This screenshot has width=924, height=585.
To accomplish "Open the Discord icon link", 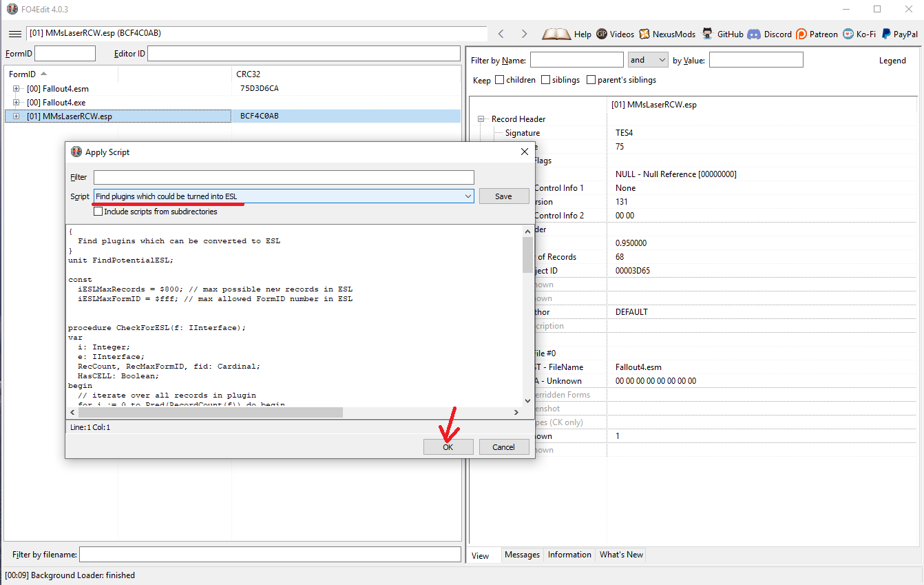I will coord(754,34).
